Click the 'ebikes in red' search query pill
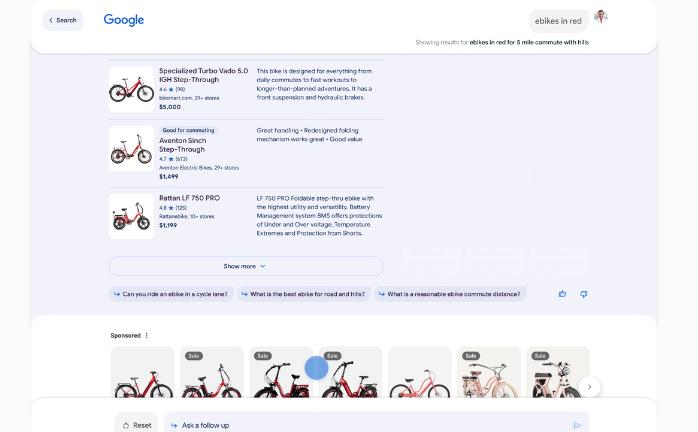Image resolution: width=698 pixels, height=432 pixels. pos(558,21)
